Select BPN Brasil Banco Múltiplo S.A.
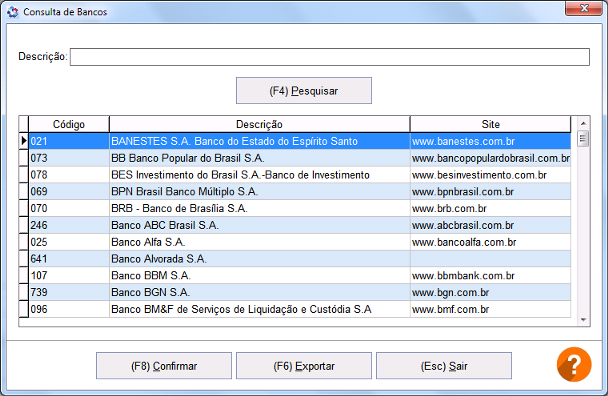The height and width of the screenshot is (396, 608). (x=259, y=192)
